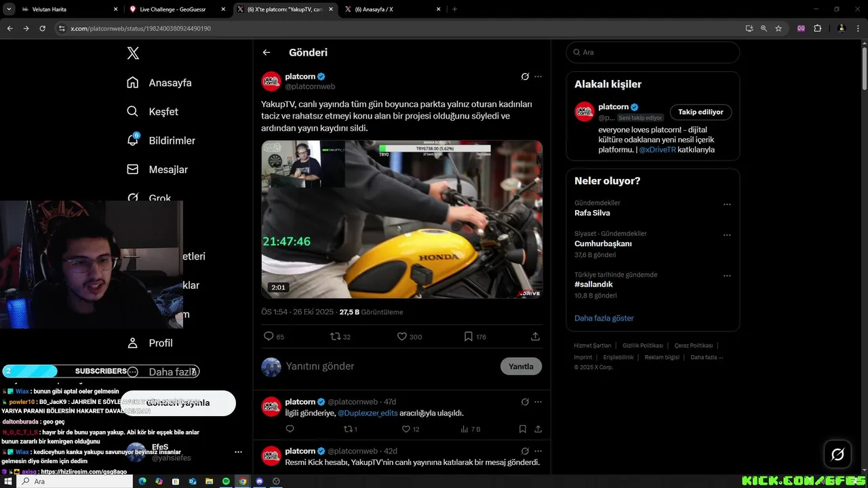Play the Honda motorcycle video thumbnail
Screen dimensions: 868x488
(402, 219)
